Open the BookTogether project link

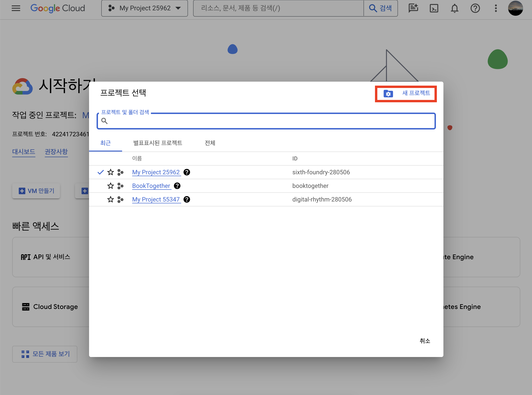pos(151,186)
